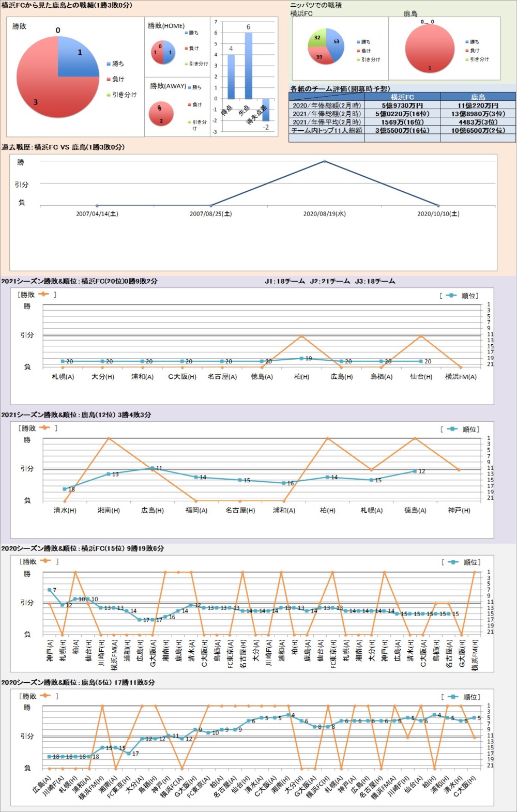Click the green 引き分け legend marker beside main pie
This screenshot has height=812, width=517.
click(108, 95)
